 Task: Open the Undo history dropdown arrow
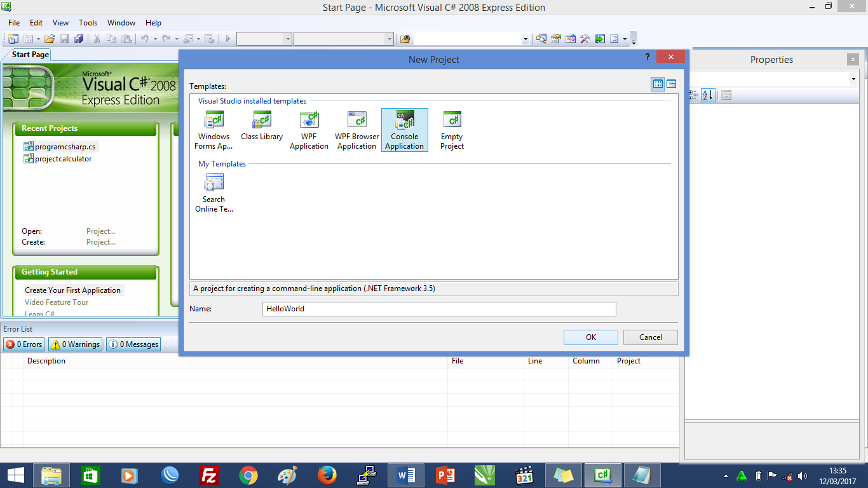tap(154, 39)
